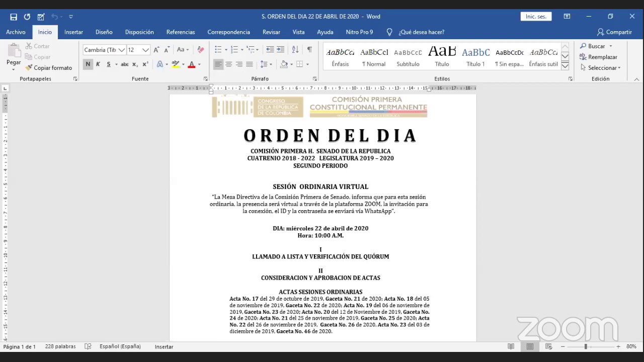Save the document with the disk icon

(14, 17)
